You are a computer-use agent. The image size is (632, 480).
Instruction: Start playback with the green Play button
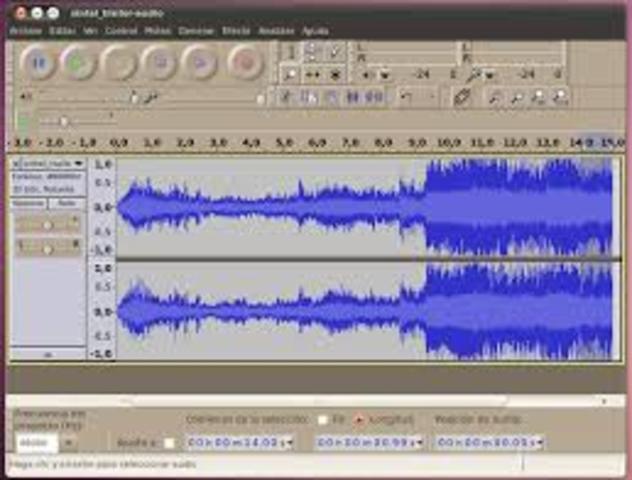(x=77, y=62)
